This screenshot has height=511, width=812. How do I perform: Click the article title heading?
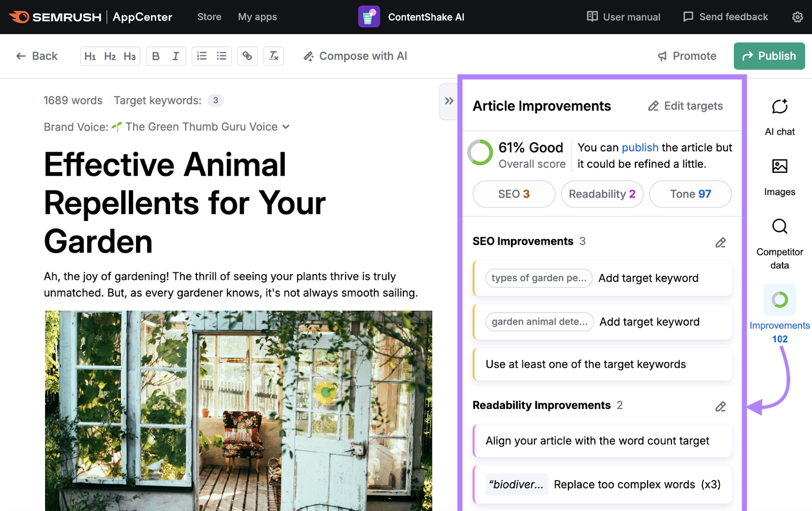[185, 203]
